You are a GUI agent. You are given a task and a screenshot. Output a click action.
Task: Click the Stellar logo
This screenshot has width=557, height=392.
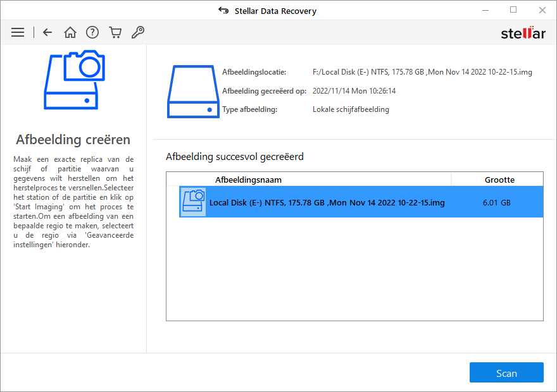click(523, 33)
